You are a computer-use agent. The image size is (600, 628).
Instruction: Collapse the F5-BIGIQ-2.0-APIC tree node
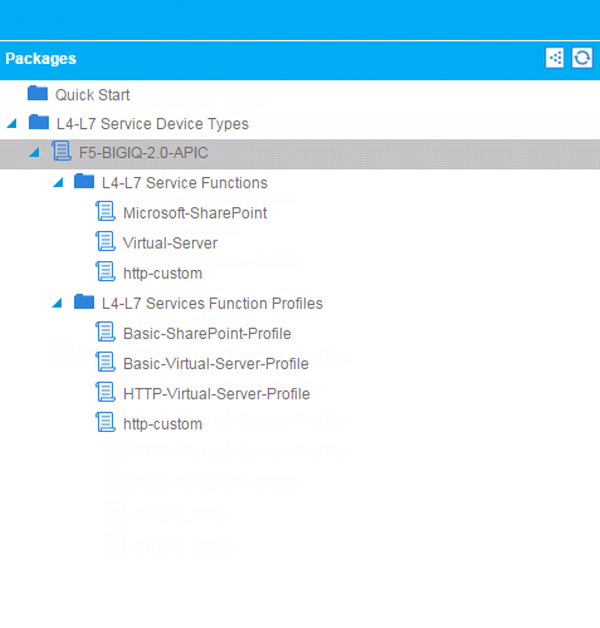pos(34,153)
